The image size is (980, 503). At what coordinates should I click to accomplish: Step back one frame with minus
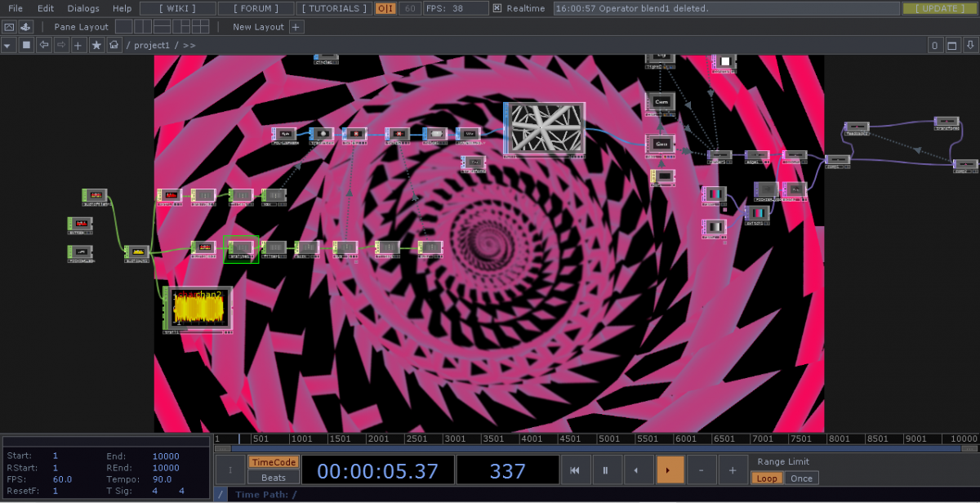click(x=702, y=470)
